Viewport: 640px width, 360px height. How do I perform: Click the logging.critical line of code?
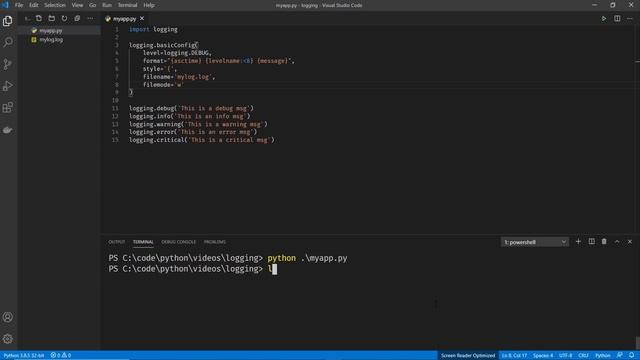(x=202, y=140)
